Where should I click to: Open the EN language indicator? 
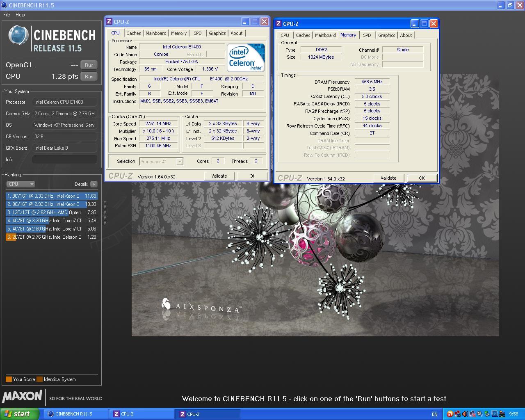coord(435,414)
